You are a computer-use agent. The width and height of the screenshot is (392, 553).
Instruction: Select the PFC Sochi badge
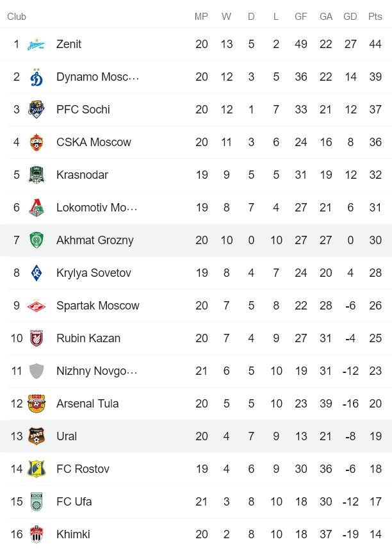[38, 110]
